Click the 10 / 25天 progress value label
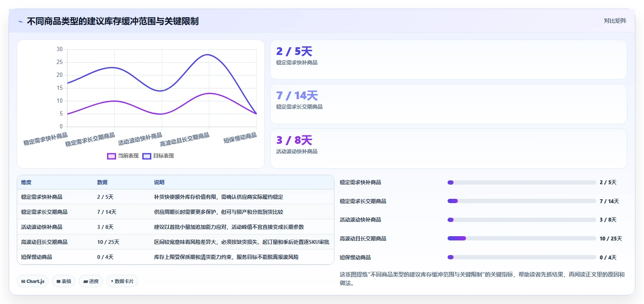Viewport: 644px width, 304px height. click(x=611, y=239)
